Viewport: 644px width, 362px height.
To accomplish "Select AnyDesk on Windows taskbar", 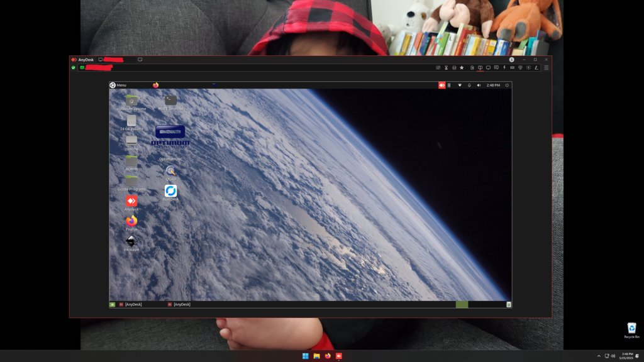I will coord(339,356).
